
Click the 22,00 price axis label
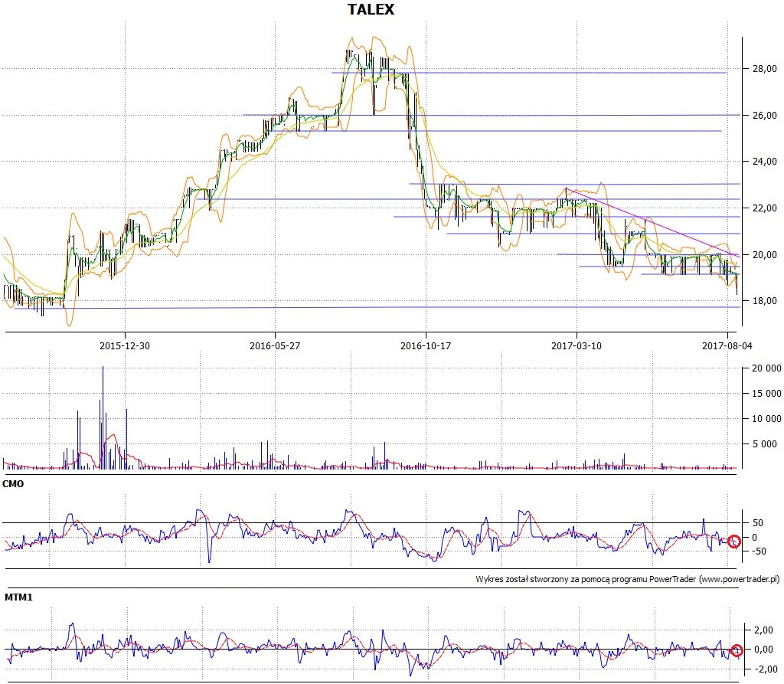[x=765, y=208]
